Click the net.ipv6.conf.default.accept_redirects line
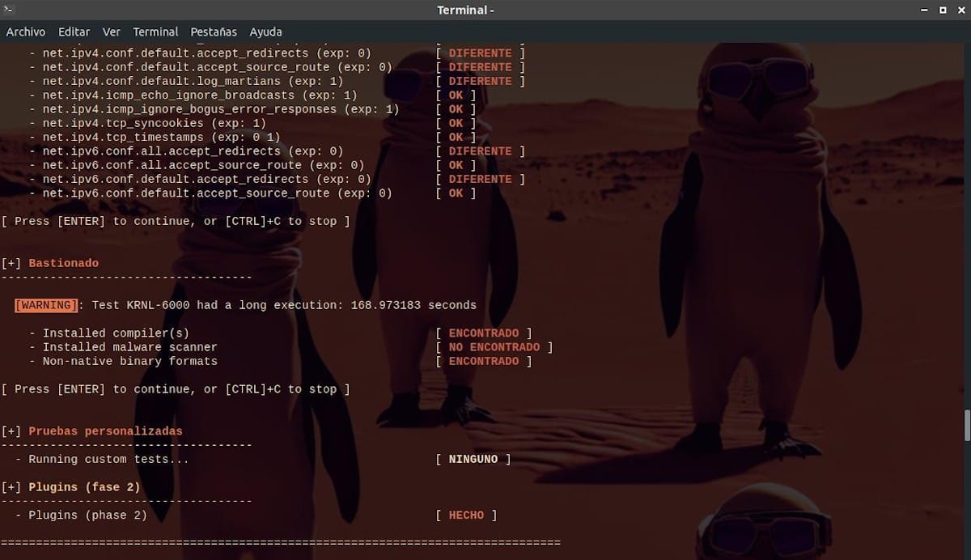This screenshot has height=560, width=971. (200, 179)
